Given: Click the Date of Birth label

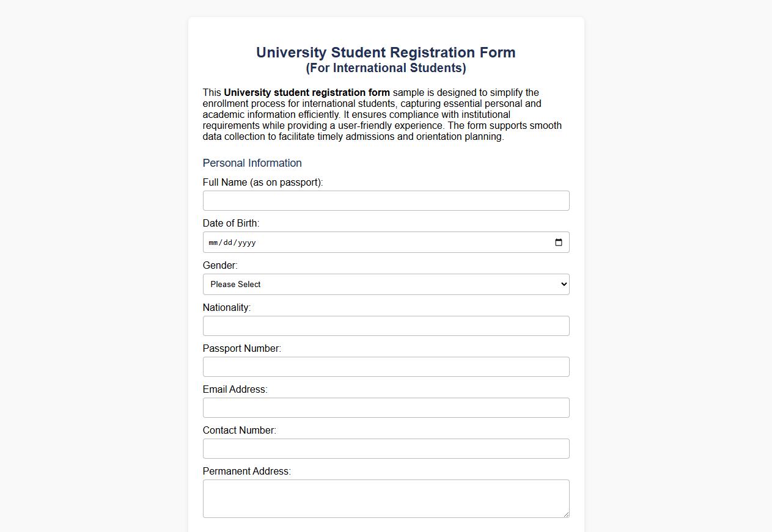Looking at the screenshot, I should coord(230,223).
